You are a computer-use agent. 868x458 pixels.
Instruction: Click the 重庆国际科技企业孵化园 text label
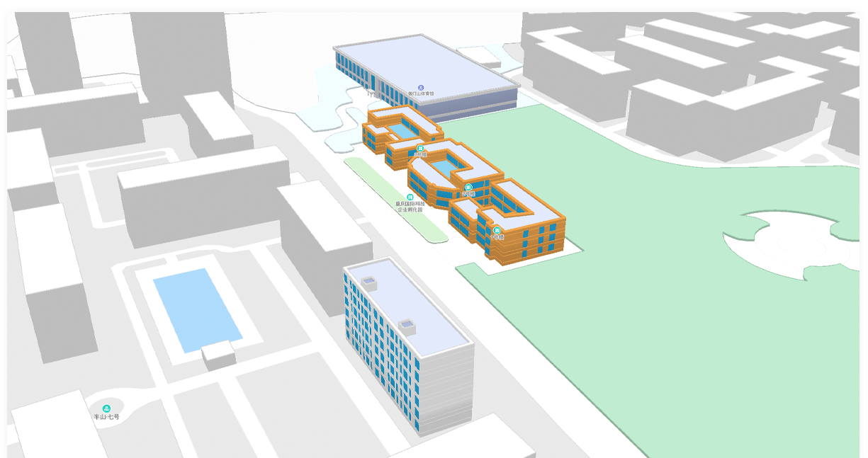[410, 207]
